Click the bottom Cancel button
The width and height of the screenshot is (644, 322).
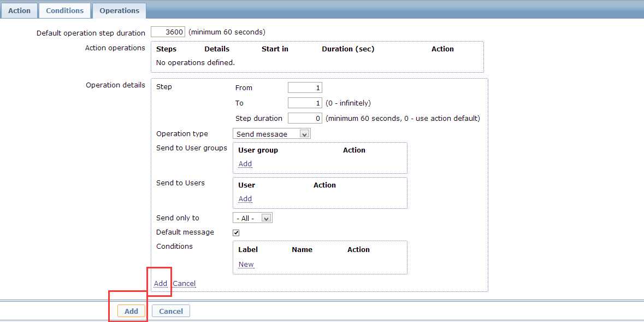[x=171, y=311]
